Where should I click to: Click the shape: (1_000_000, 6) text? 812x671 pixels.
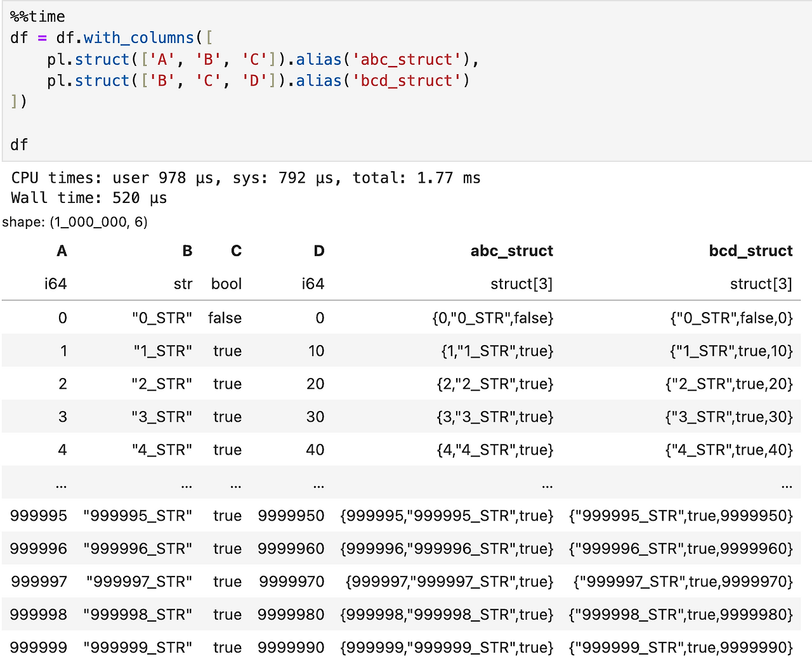coord(75,222)
